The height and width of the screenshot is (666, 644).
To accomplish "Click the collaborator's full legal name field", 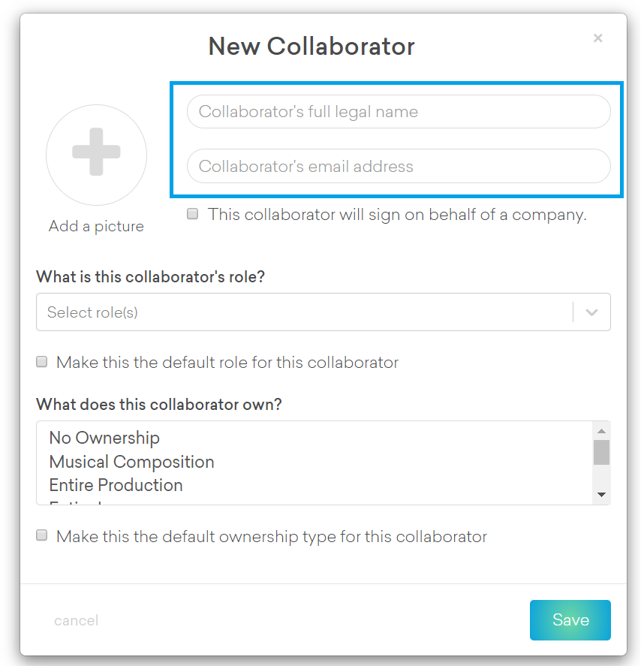I will 398,112.
